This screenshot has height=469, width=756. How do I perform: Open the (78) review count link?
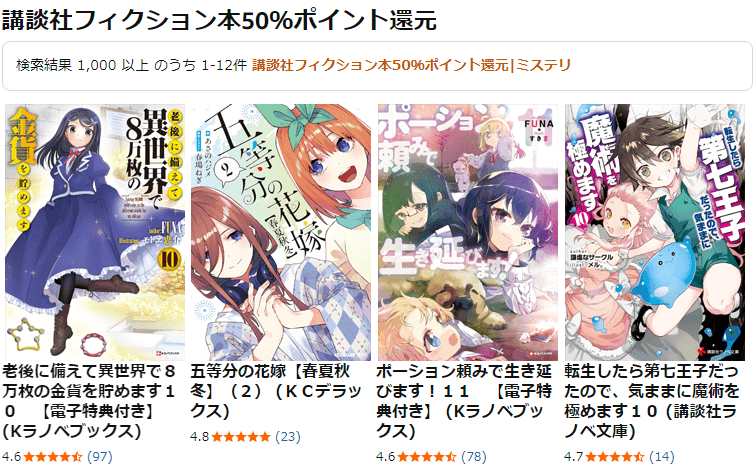474,456
